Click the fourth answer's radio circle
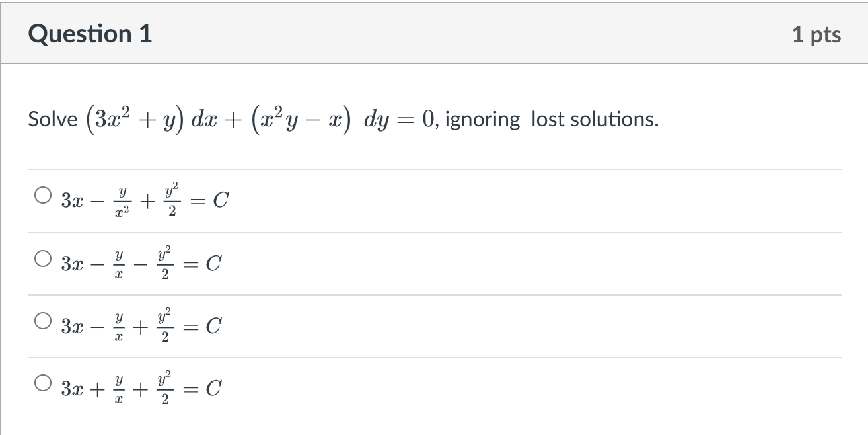This screenshot has width=868, height=435. (42, 381)
